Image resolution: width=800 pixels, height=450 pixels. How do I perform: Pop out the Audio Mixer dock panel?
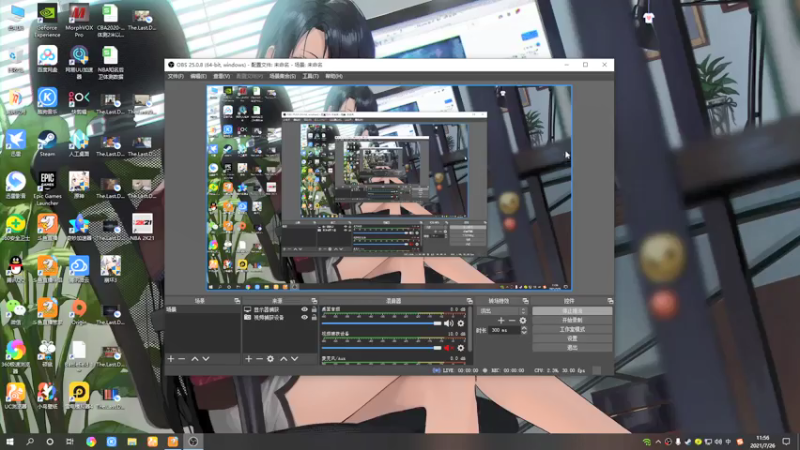[469, 301]
